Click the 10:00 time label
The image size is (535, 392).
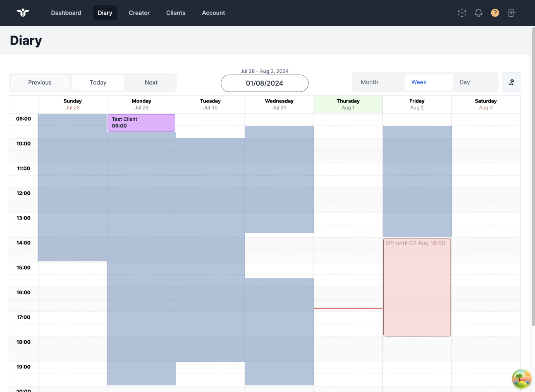(x=24, y=143)
